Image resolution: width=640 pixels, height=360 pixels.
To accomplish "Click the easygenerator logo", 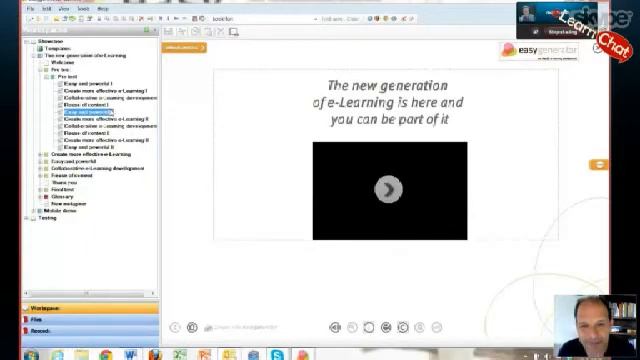I will [x=539, y=51].
